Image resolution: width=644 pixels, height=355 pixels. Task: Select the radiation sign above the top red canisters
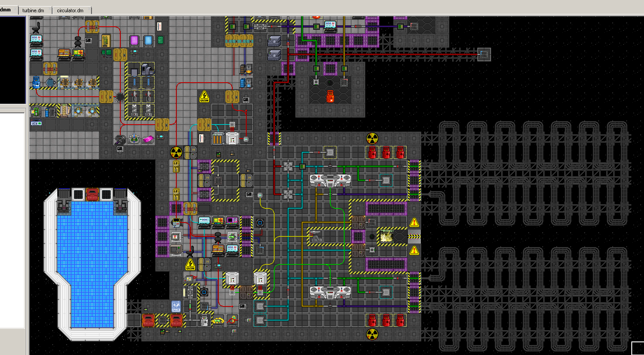372,139
